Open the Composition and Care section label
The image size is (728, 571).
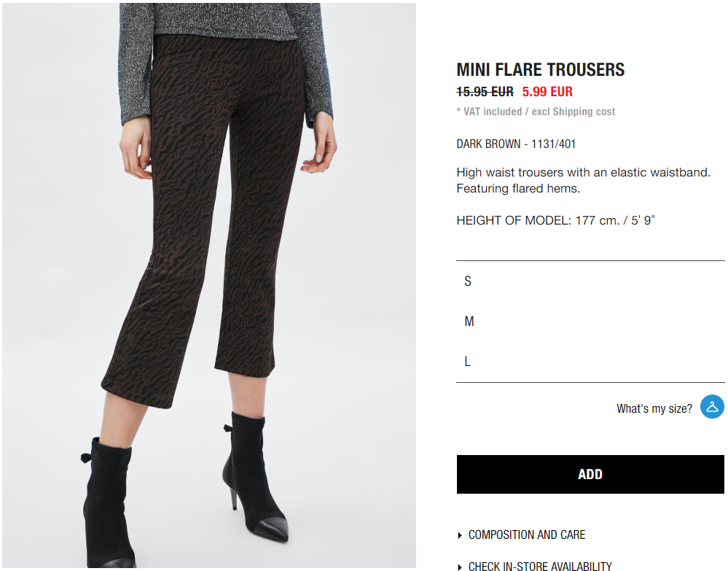526,535
